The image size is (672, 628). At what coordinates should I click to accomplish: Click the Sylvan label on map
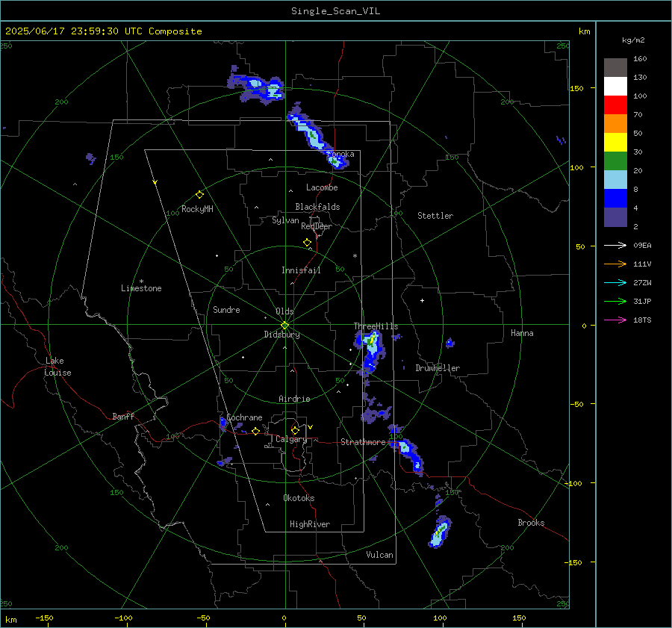point(285,220)
